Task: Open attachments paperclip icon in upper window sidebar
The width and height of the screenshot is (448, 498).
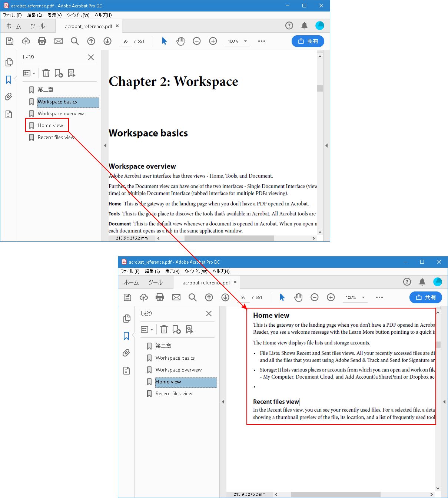Action: [x=9, y=97]
